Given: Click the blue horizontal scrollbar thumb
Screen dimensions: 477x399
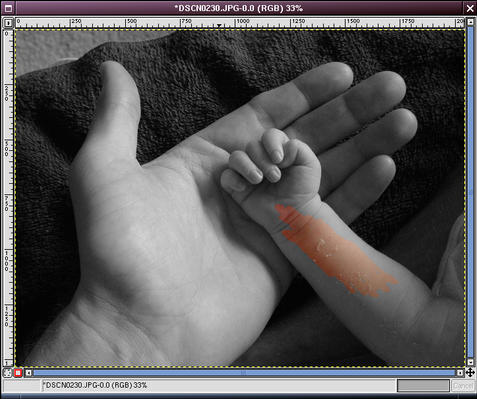Looking at the screenshot, I should pyautogui.click(x=244, y=373).
